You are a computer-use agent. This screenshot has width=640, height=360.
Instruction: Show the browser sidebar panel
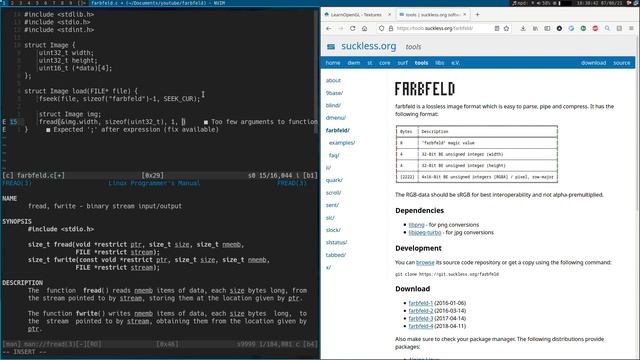pos(547,29)
